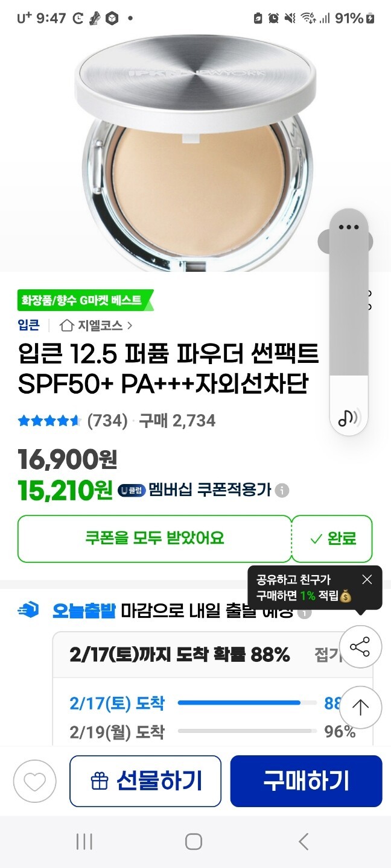The width and height of the screenshot is (391, 868).
Task: Tap the 2/17(토) 도착 probability bar
Action: point(247,703)
